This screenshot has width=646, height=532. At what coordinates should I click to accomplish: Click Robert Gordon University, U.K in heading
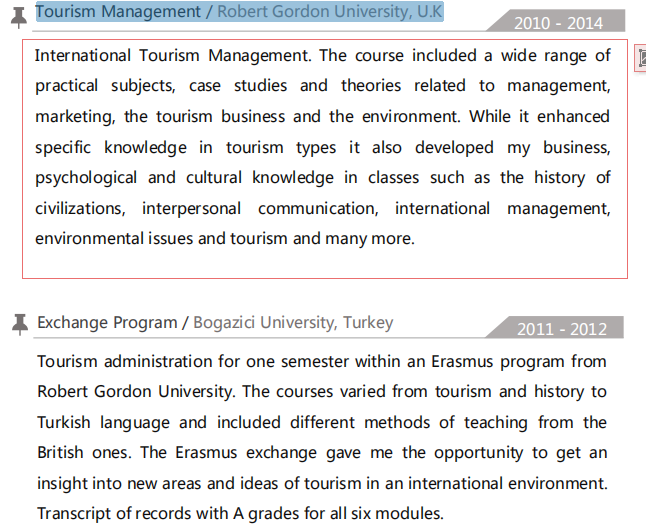coord(329,12)
